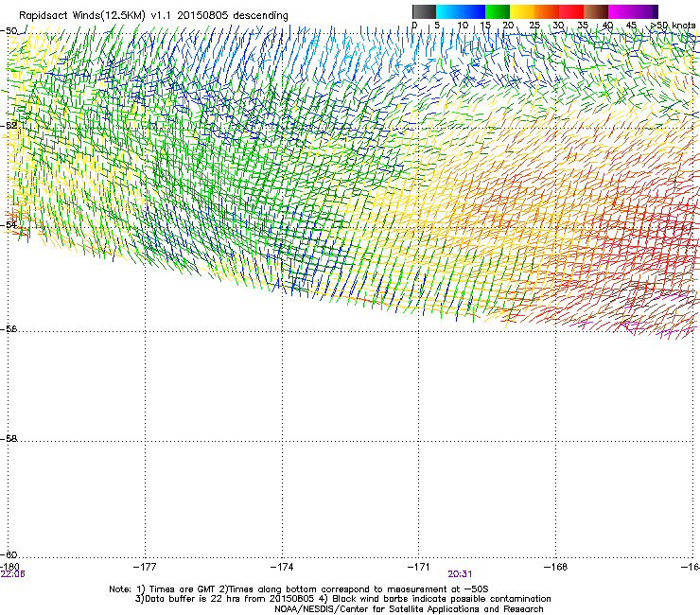Click the 'Times are GMT' note line
This screenshot has height=615, width=700.
[299, 589]
